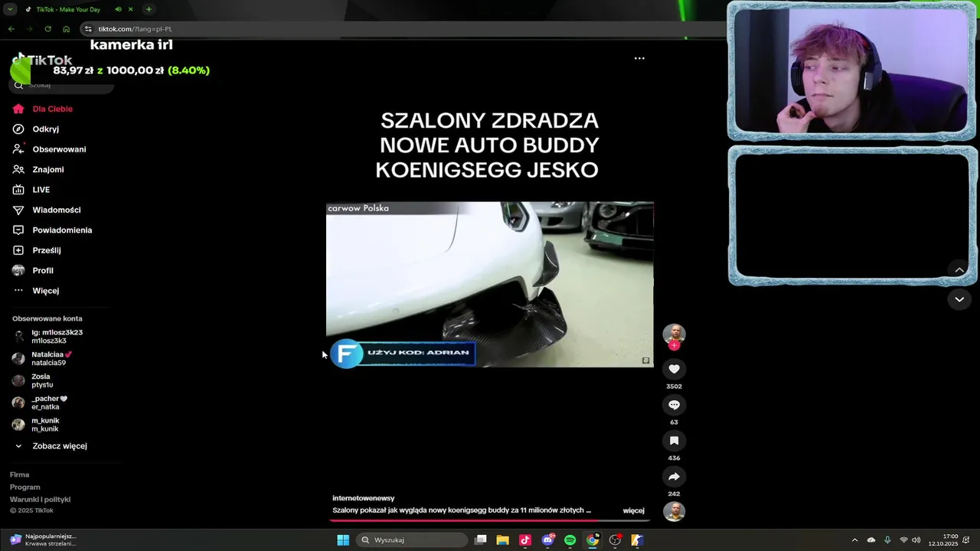Open the Więcej sidebar menu
This screenshot has height=551, width=980.
(36, 291)
